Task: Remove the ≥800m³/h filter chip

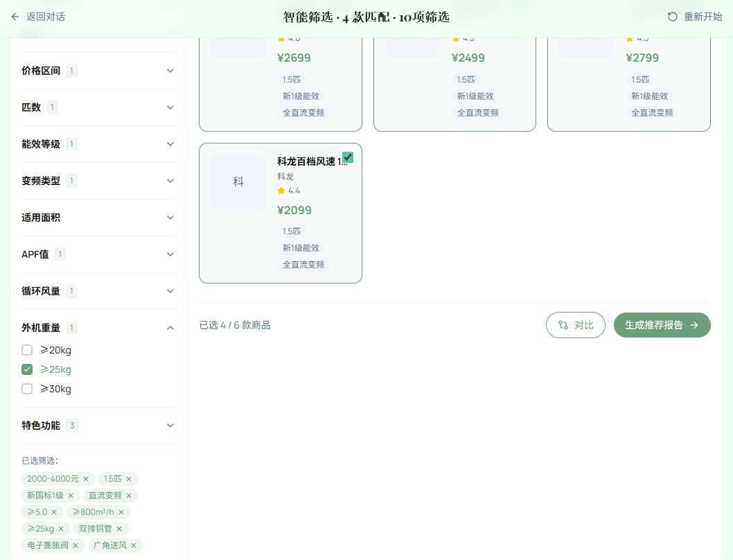Action: point(121,511)
